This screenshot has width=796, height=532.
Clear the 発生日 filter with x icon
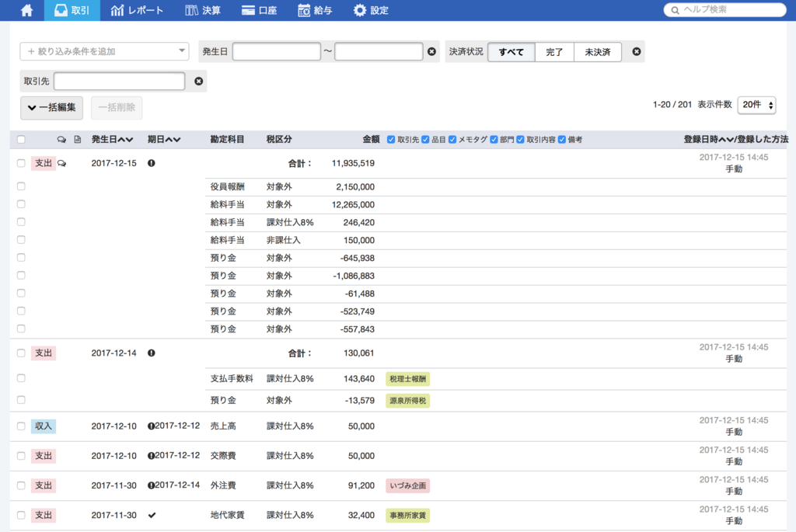431,51
